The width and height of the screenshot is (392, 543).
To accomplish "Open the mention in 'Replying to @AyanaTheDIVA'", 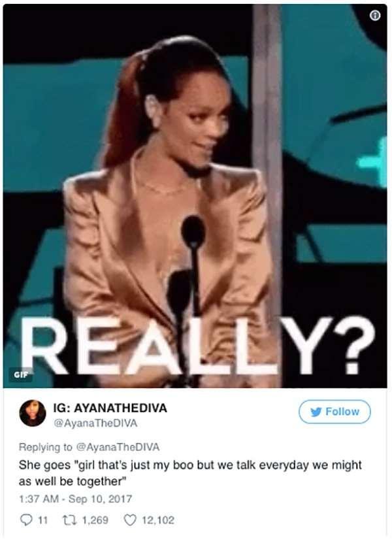I will tap(118, 447).
